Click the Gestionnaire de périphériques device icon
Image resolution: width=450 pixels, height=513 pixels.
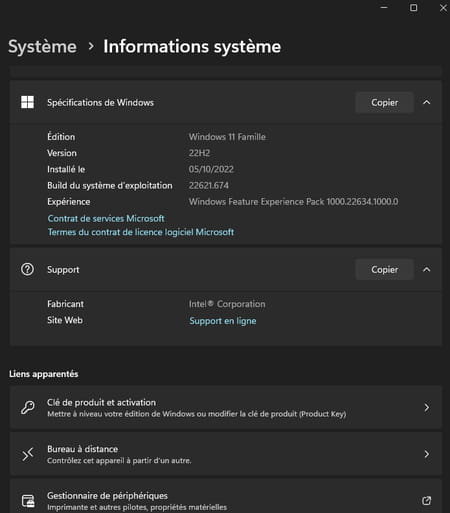(28, 501)
